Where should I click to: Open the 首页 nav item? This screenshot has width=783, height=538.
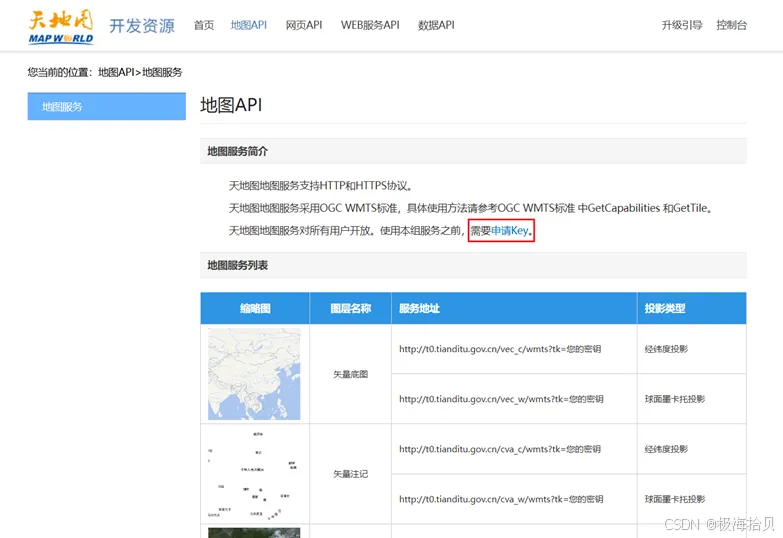click(x=204, y=25)
